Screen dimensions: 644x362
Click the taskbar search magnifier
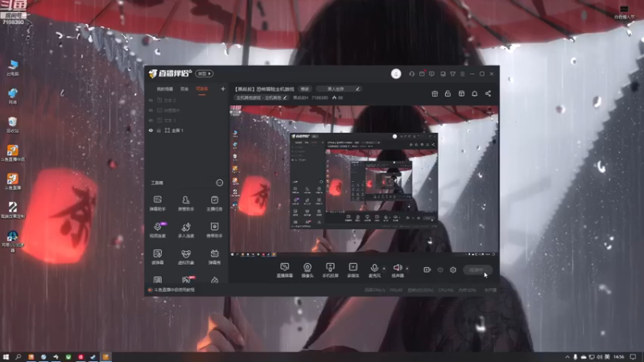click(x=18, y=357)
